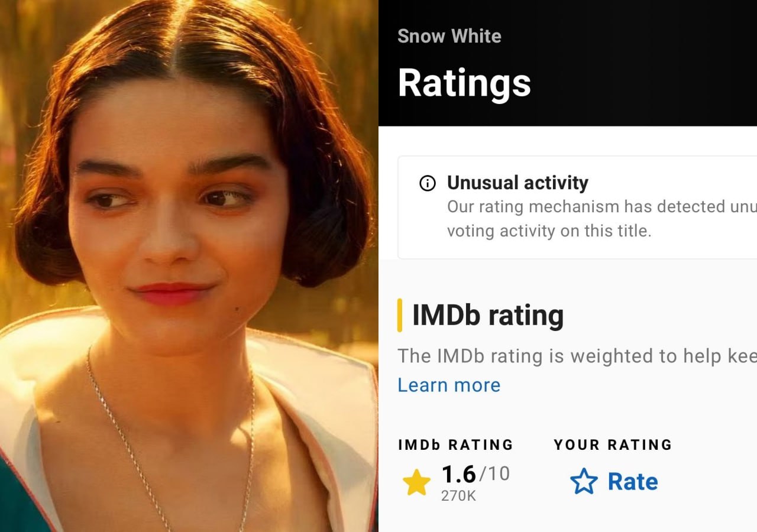757x532 pixels.
Task: Click the 270K vote count
Action: pyautogui.click(x=458, y=496)
